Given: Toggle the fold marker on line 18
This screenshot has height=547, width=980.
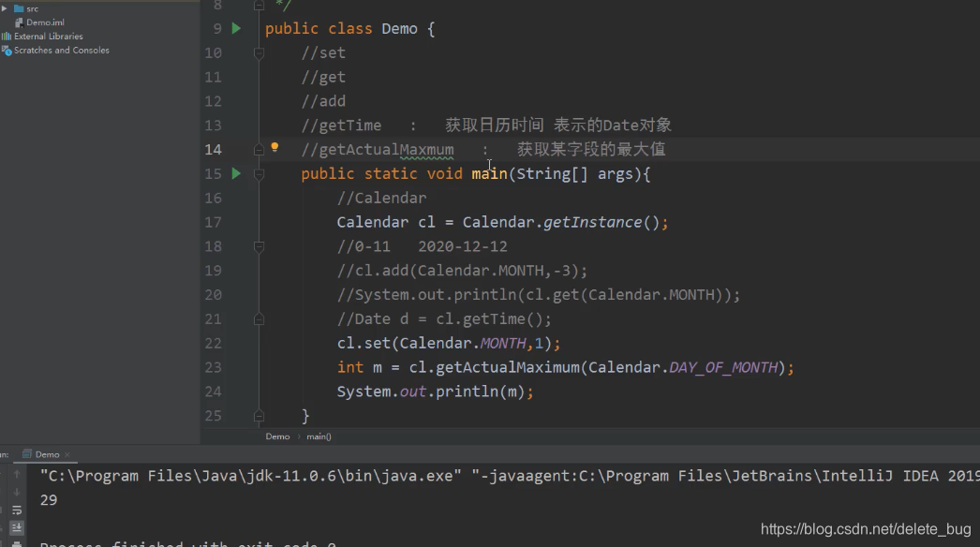Looking at the screenshot, I should 259,247.
